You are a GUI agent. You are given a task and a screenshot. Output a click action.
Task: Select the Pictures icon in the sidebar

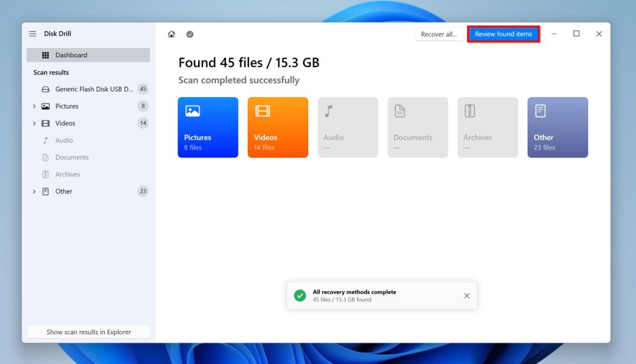pos(47,106)
